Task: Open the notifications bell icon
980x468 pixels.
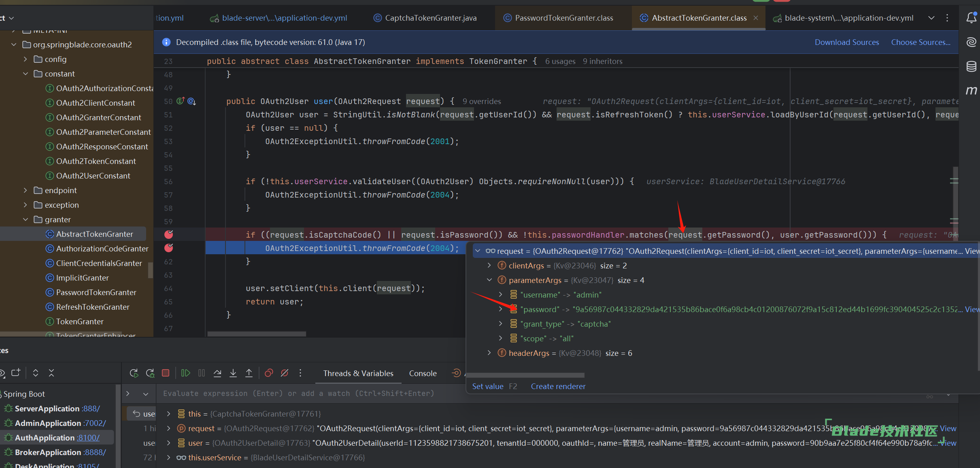Action: pos(971,18)
